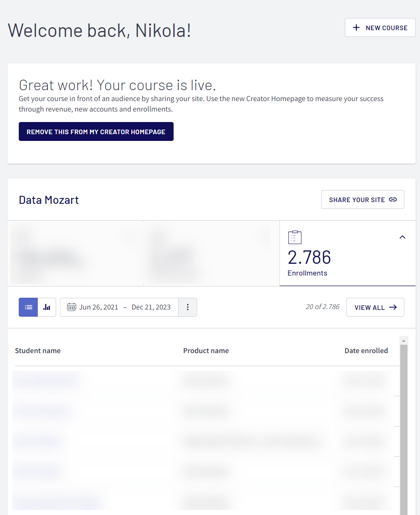Click the Data Mozart site title
This screenshot has height=515, width=420.
49,200
